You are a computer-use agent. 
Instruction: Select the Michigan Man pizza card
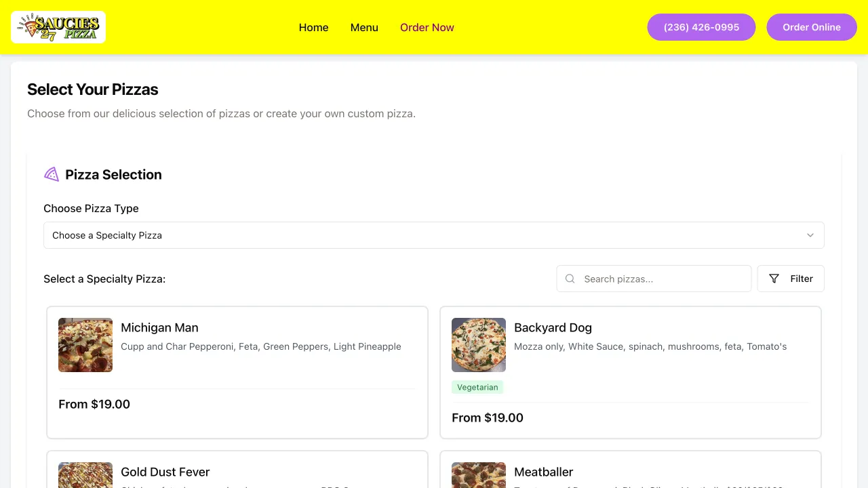click(x=237, y=372)
